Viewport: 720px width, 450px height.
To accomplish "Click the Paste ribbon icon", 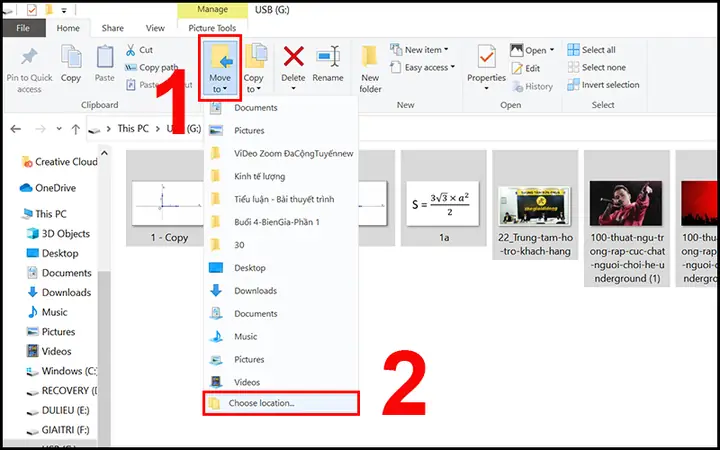I will click(105, 58).
